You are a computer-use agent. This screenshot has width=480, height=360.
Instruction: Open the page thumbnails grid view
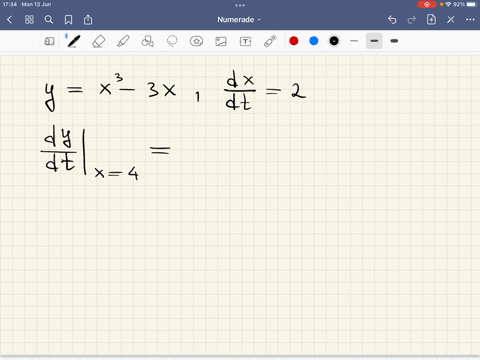click(29, 20)
